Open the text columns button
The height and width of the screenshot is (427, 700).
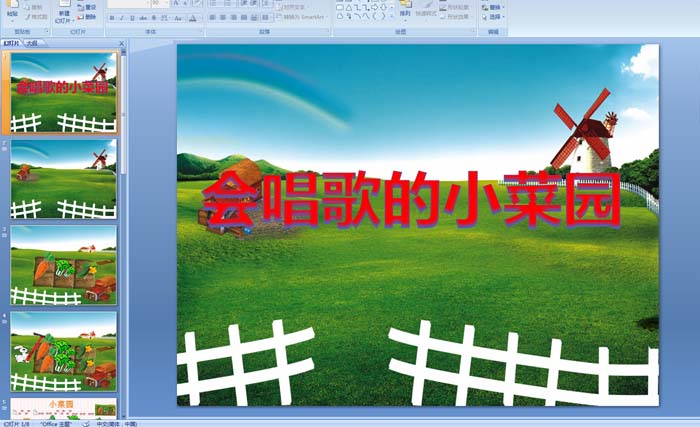click(265, 17)
